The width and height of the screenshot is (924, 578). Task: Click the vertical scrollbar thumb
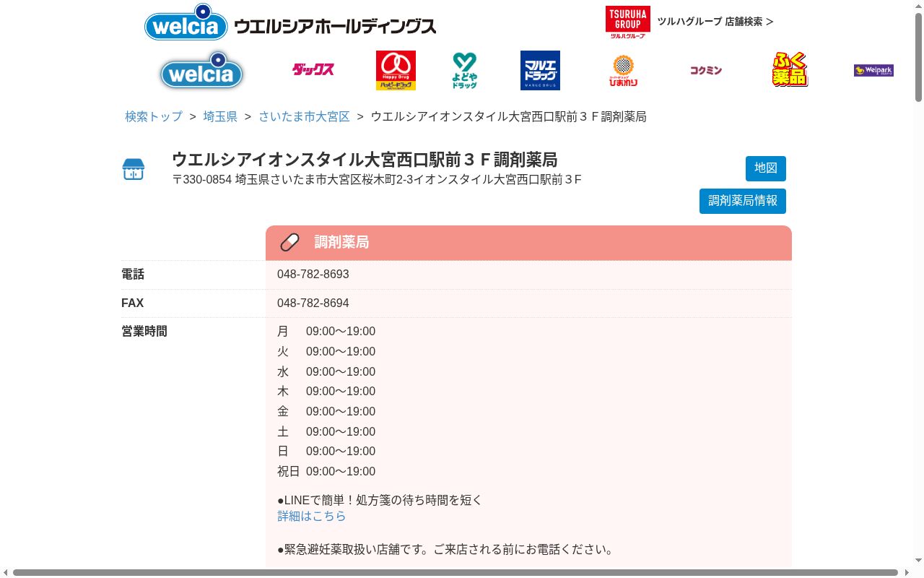(x=918, y=56)
